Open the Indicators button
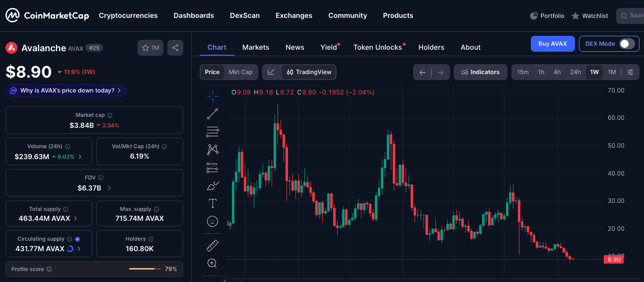 [x=480, y=72]
